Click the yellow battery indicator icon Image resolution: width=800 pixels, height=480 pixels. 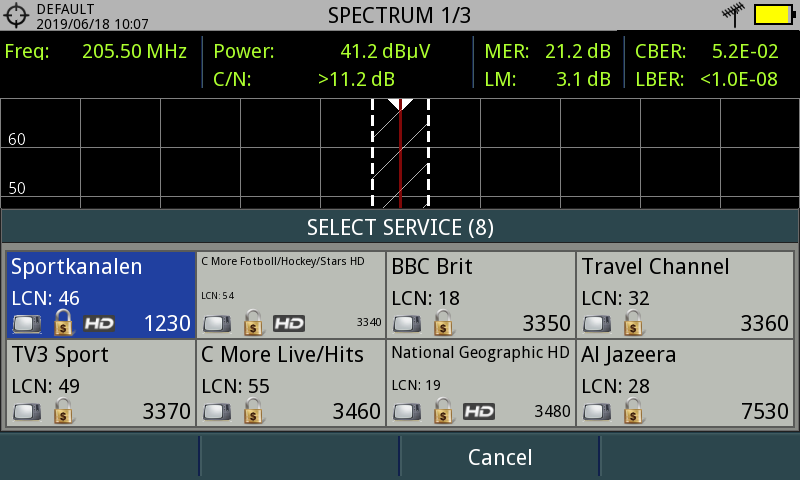click(x=774, y=15)
